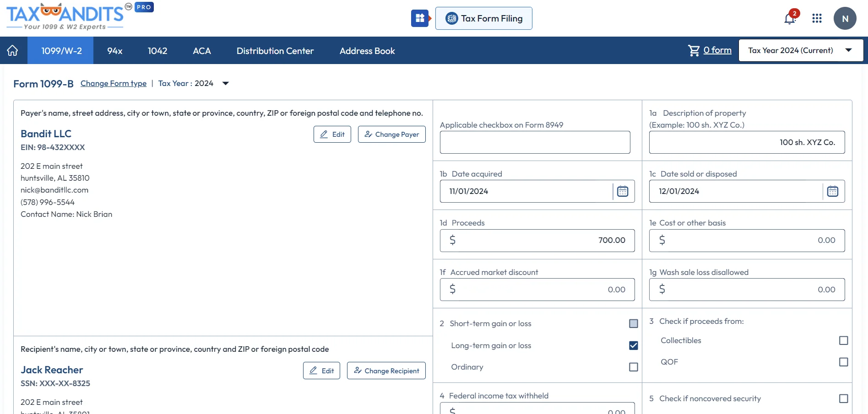Click Change Form type link
868x414 pixels.
coord(114,83)
